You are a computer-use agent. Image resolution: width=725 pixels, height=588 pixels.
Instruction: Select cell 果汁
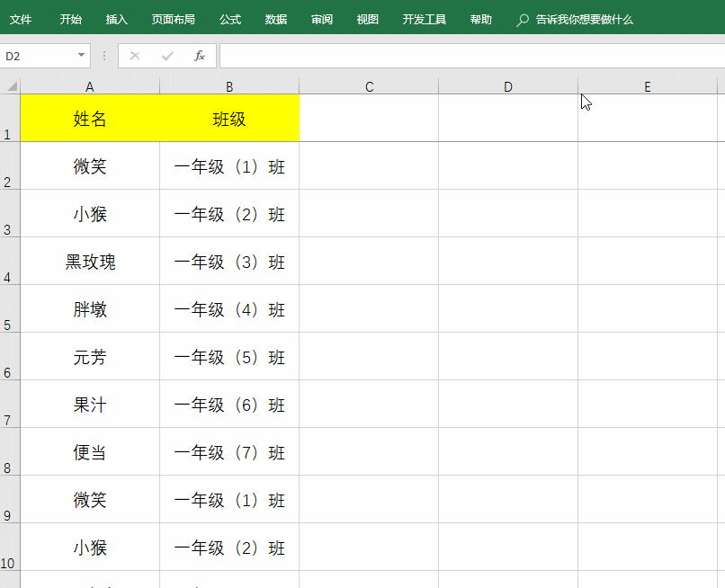click(x=90, y=404)
